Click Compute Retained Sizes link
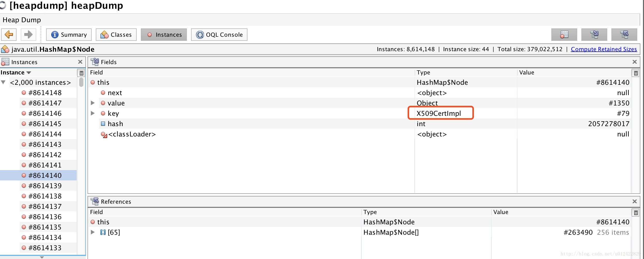Screen dimensions: 644x259 pyautogui.click(x=604, y=49)
